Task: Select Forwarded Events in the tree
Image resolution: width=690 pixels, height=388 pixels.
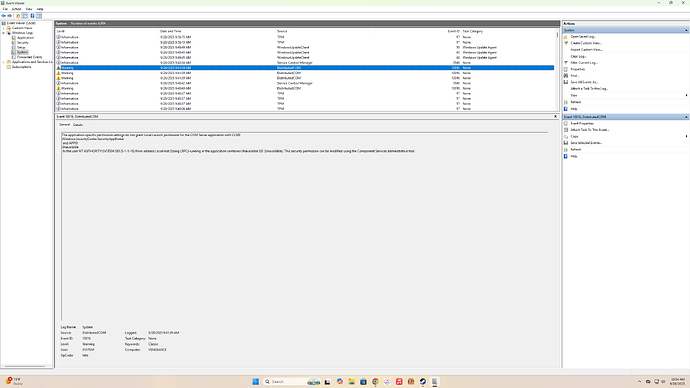Action: point(29,57)
